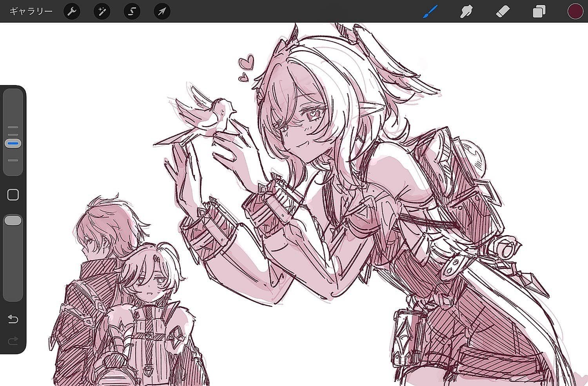
Task: Select the Smudge tool
Action: tap(466, 11)
